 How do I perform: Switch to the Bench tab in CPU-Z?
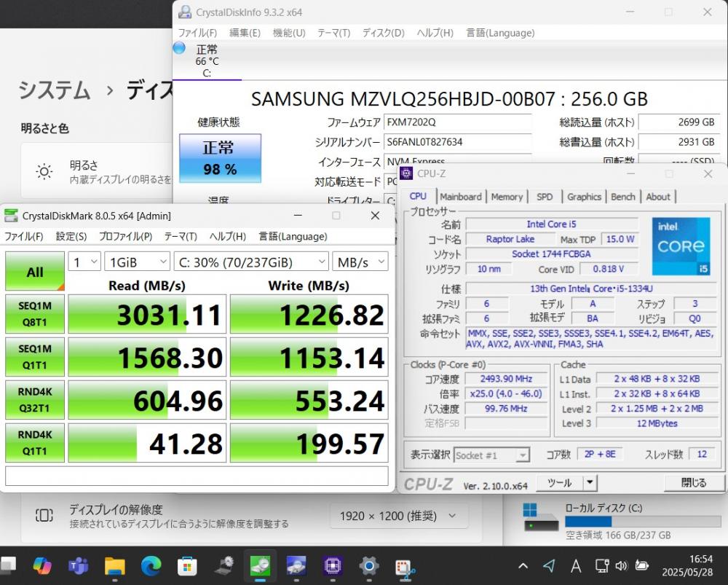623,197
